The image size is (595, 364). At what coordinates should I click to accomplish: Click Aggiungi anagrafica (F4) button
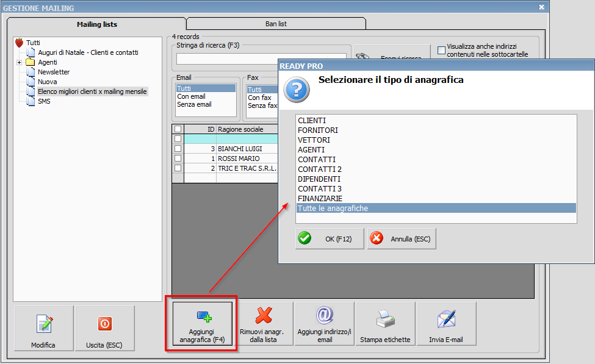click(202, 323)
